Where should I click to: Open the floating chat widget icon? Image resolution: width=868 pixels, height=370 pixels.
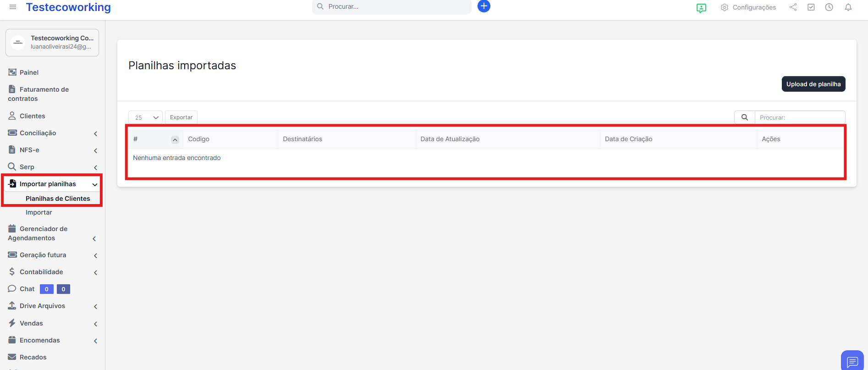pyautogui.click(x=852, y=361)
